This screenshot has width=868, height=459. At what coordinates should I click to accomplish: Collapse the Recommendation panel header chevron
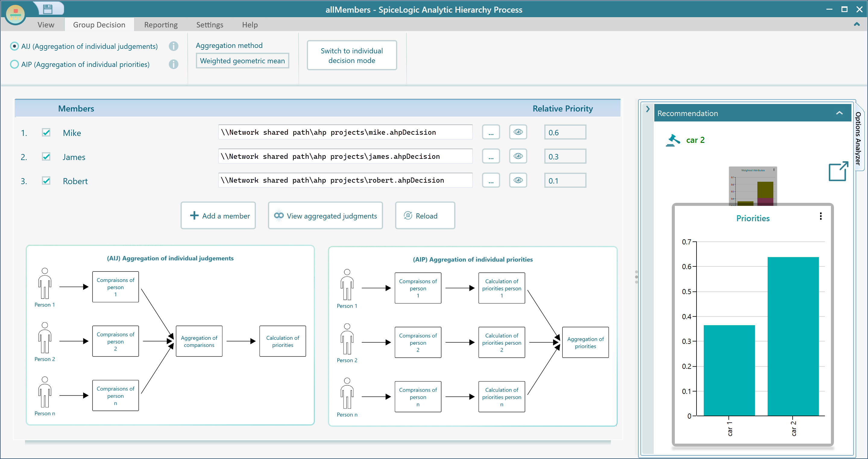point(839,113)
